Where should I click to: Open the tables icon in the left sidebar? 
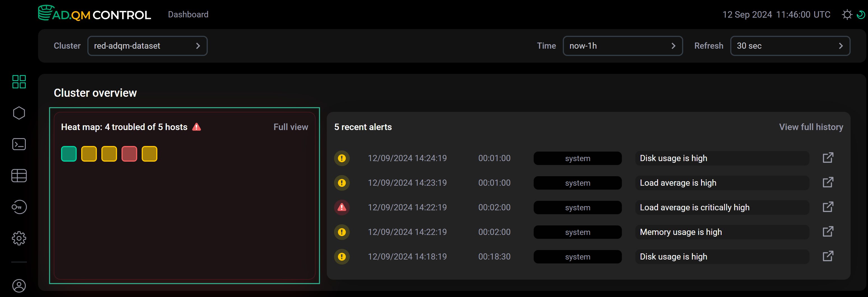[19, 175]
